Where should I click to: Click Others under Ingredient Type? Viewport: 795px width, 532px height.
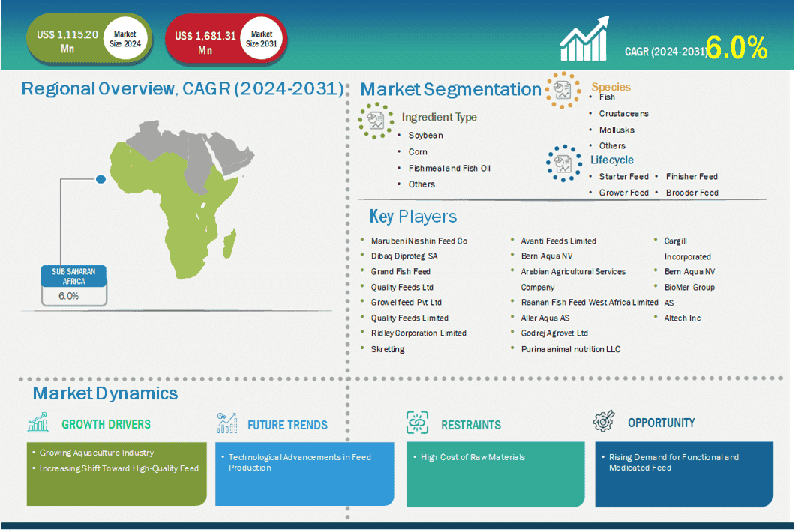point(421,184)
